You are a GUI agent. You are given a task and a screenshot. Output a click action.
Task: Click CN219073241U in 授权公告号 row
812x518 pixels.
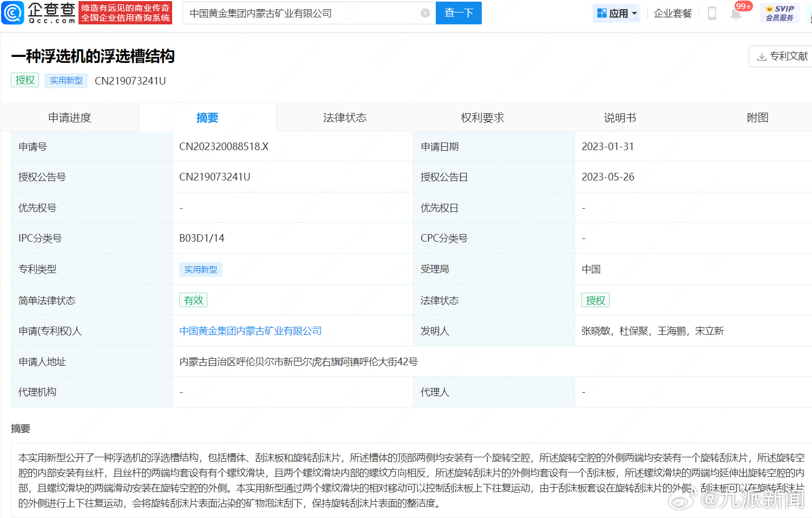pyautogui.click(x=215, y=177)
